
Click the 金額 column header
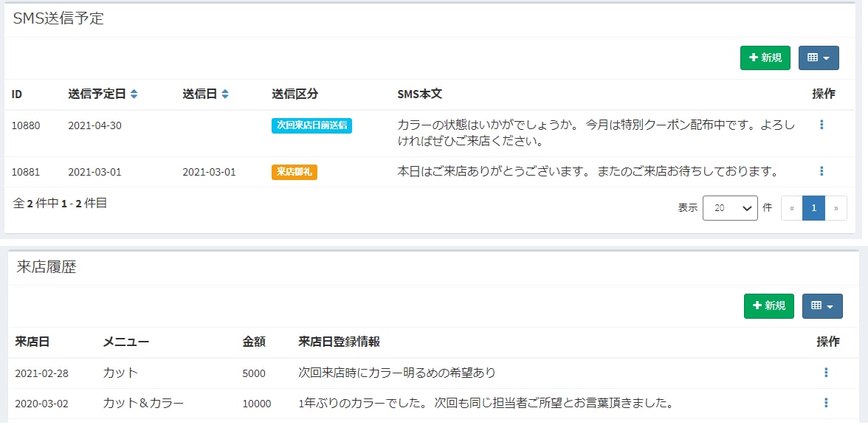coord(254,342)
